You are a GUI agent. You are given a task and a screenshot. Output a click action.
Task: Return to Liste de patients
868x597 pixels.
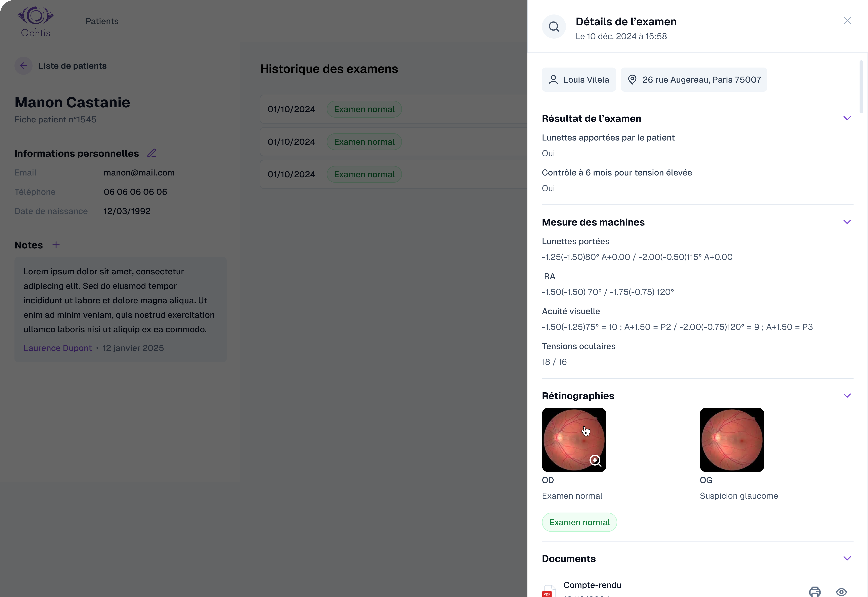[73, 66]
